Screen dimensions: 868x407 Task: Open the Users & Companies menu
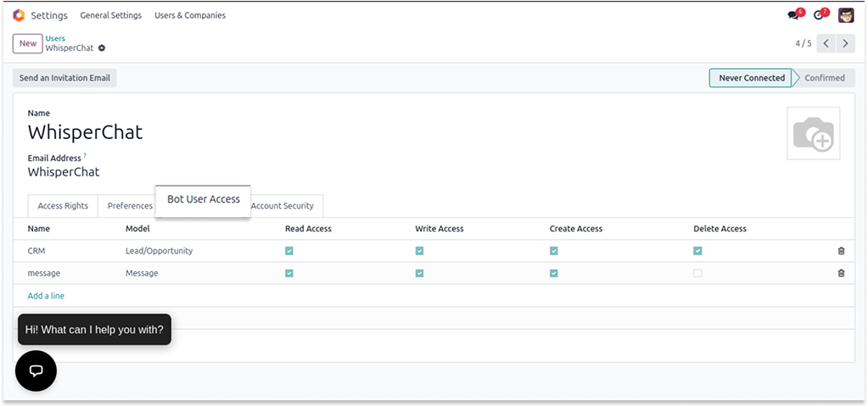(190, 15)
